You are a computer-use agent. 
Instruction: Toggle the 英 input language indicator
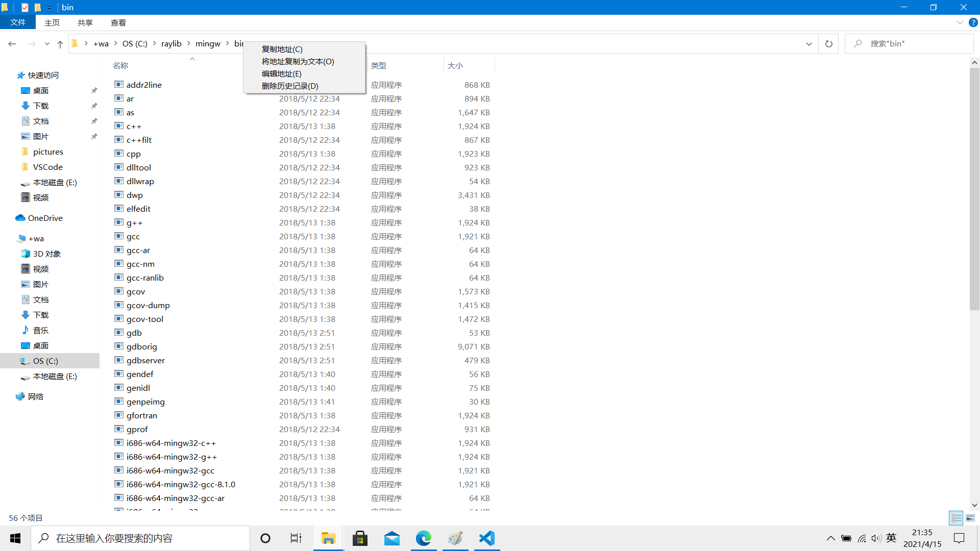click(891, 538)
